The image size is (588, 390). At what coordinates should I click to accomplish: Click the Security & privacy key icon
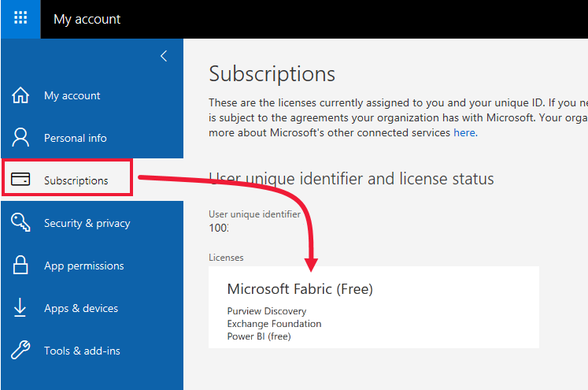click(20, 223)
